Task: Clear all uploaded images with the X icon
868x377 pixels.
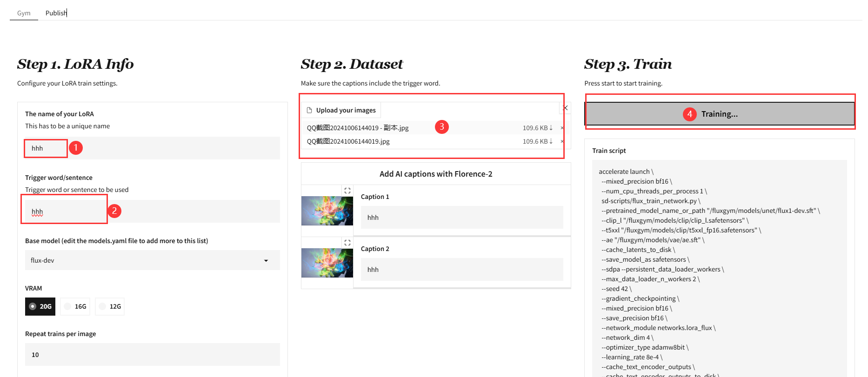Action: (x=565, y=108)
